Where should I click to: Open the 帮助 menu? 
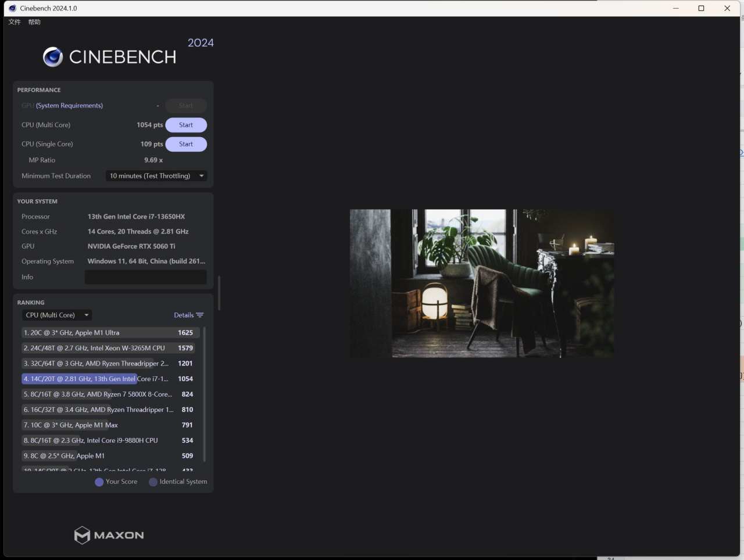(x=34, y=22)
